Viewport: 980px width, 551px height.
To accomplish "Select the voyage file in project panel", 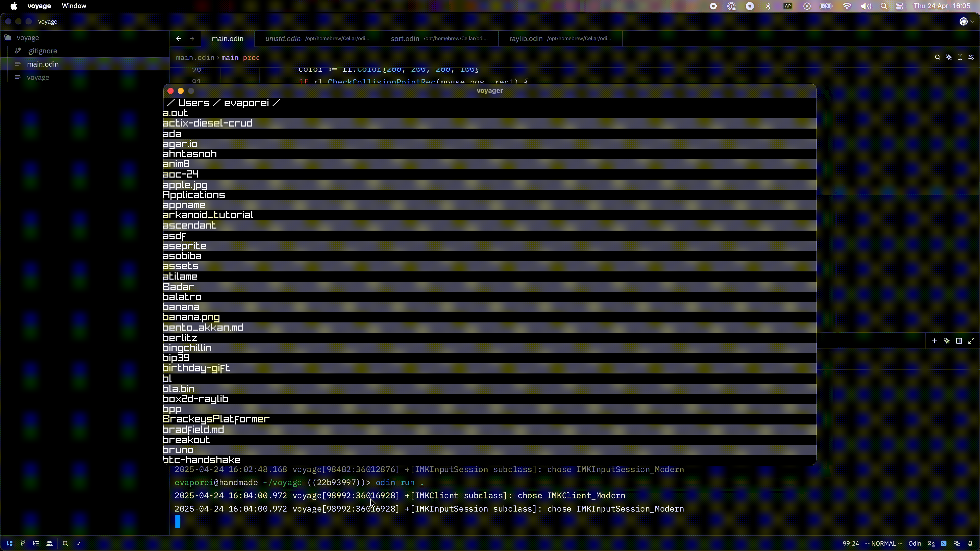I will tap(84, 77).
